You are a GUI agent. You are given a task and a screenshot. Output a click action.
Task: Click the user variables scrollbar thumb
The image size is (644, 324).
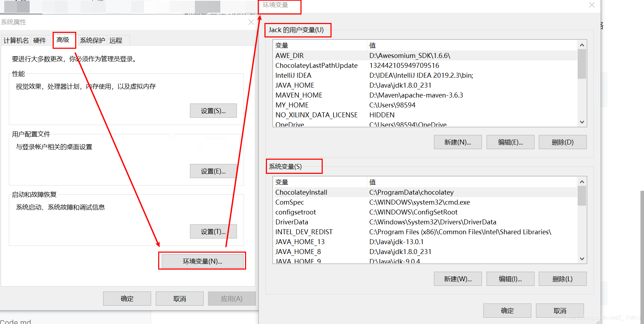pos(582,64)
